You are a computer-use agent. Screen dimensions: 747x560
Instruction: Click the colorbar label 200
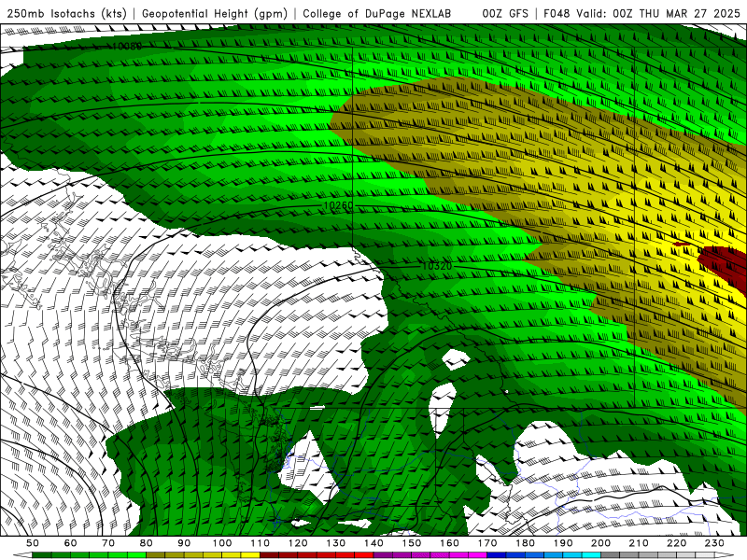(600, 543)
